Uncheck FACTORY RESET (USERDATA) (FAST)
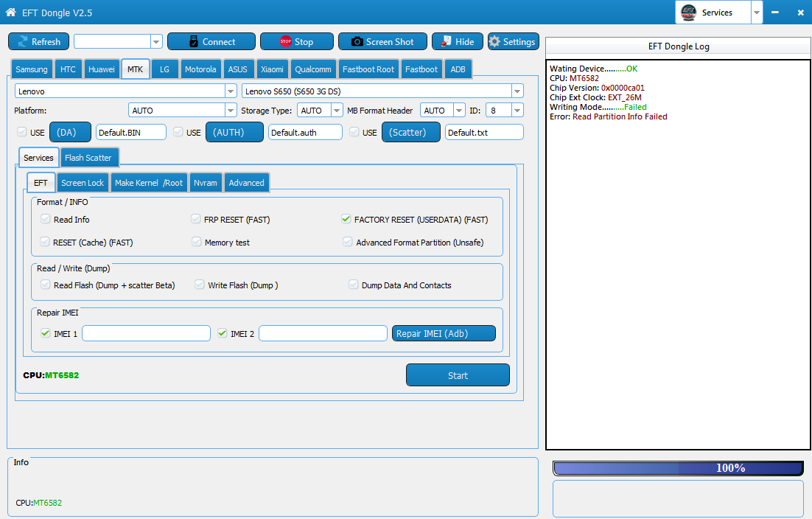The image size is (812, 519). [346, 219]
